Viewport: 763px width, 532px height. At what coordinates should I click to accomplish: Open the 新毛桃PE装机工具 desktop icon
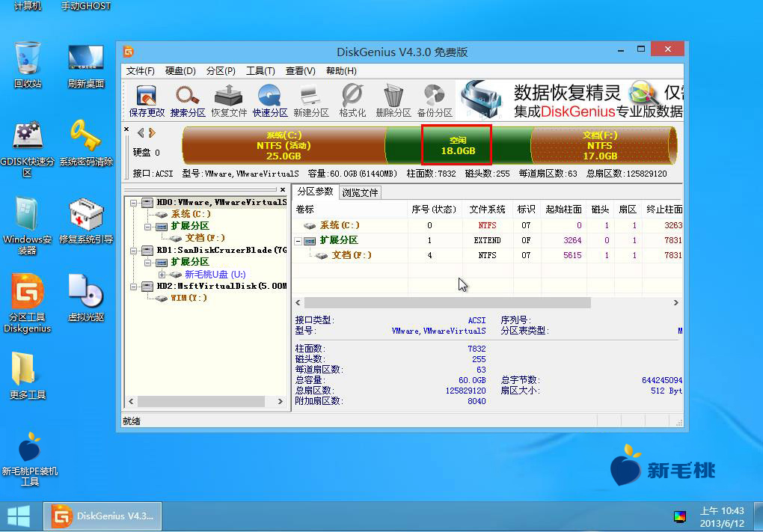point(29,459)
